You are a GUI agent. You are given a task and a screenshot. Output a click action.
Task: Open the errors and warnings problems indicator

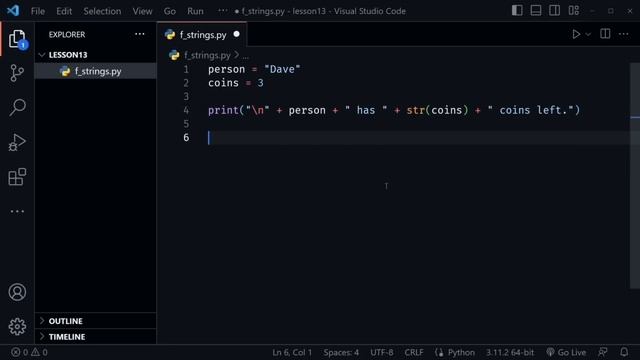[29, 352]
